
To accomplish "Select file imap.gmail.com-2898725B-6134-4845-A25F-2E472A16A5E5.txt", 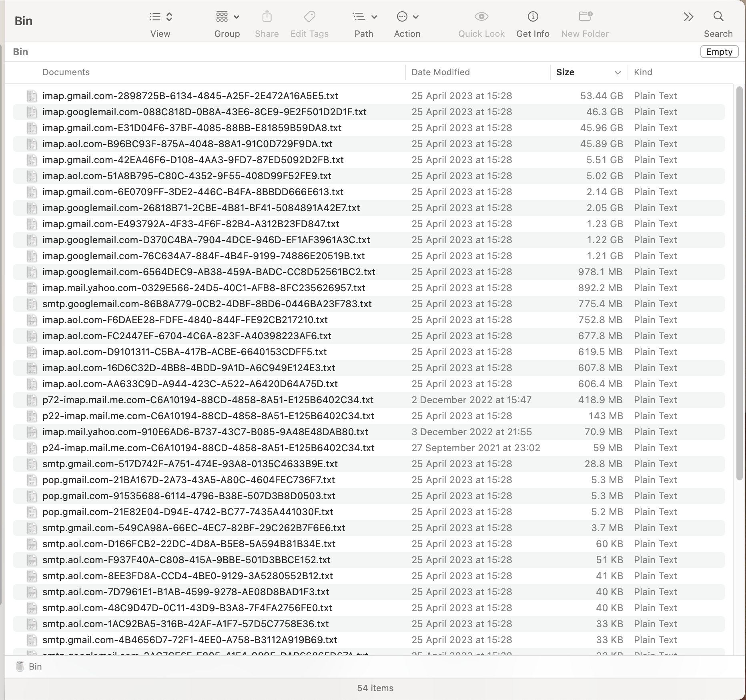I will 190,96.
